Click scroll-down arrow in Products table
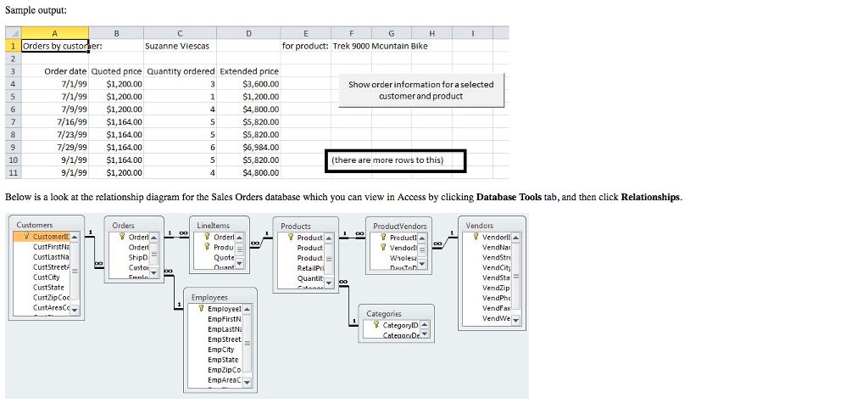This screenshot has height=409, width=868. pyautogui.click(x=330, y=283)
